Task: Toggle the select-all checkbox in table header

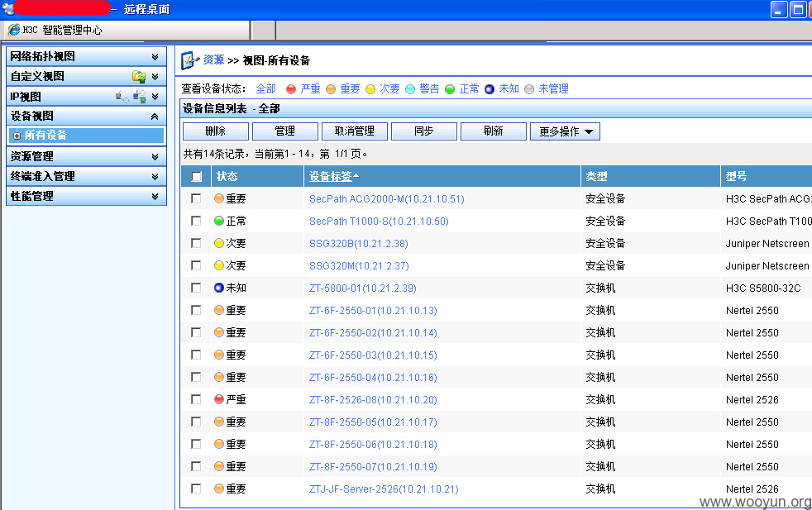Action: 196,177
